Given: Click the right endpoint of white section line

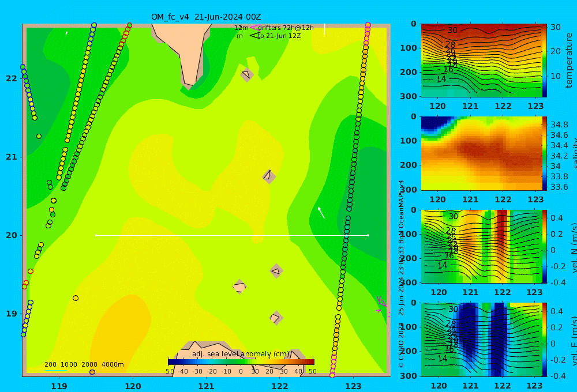Looking at the screenshot, I should [368, 235].
